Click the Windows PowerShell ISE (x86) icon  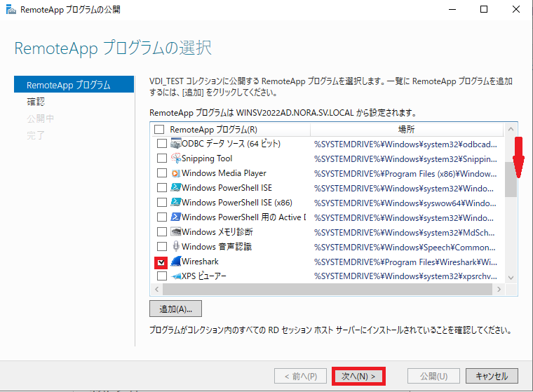point(175,202)
